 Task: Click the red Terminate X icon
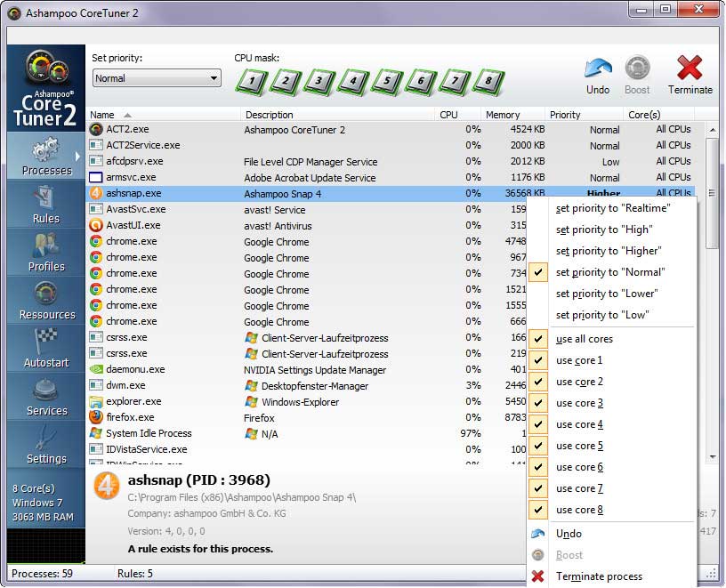tap(690, 68)
